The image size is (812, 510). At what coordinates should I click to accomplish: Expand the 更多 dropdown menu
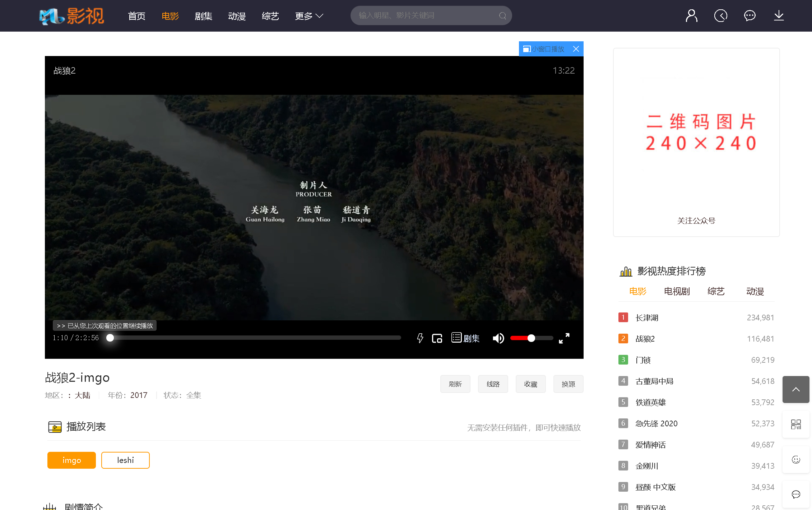(x=309, y=16)
